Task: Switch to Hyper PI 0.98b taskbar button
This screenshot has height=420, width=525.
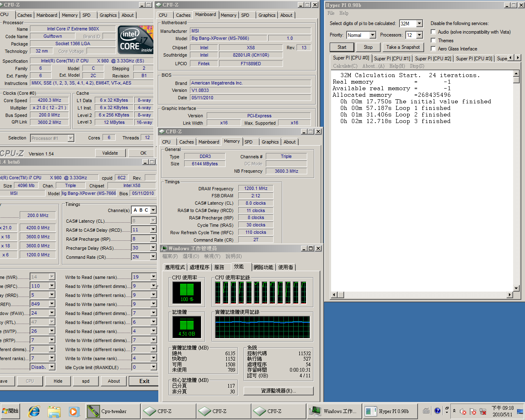Action: click(x=390, y=411)
